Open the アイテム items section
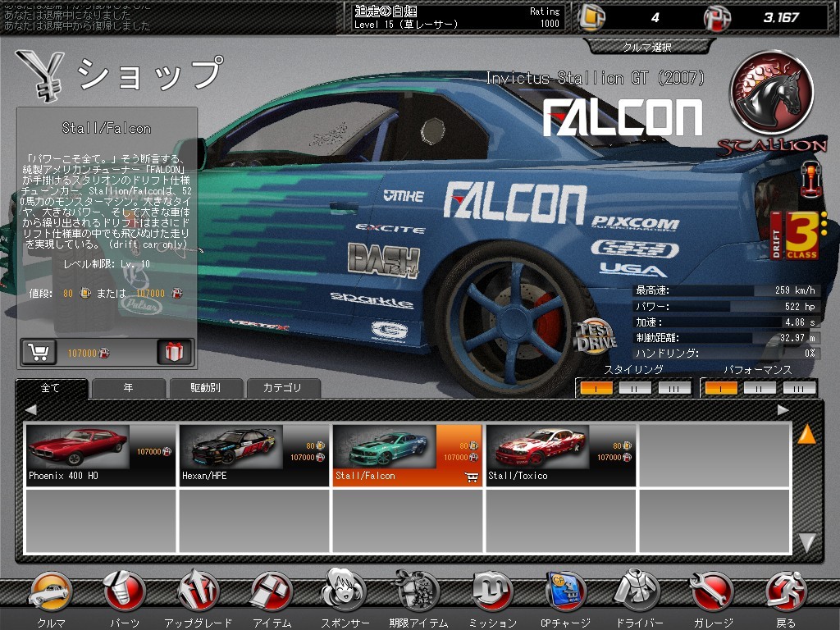 (272, 592)
